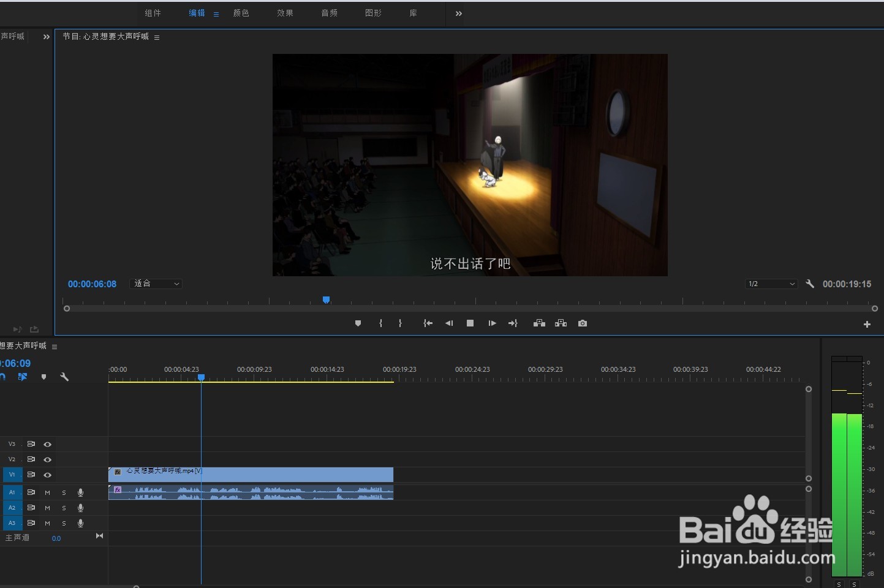Switch to 音频 workspace

tap(330, 13)
